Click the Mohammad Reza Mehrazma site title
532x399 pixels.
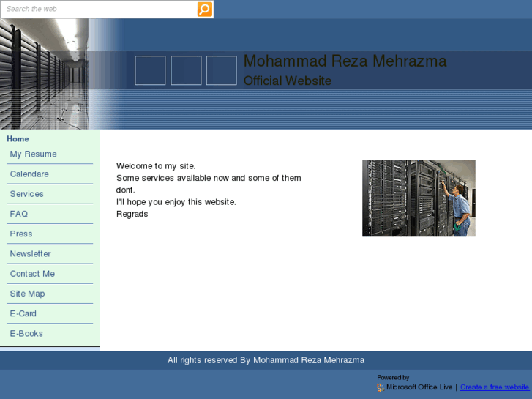(x=345, y=61)
